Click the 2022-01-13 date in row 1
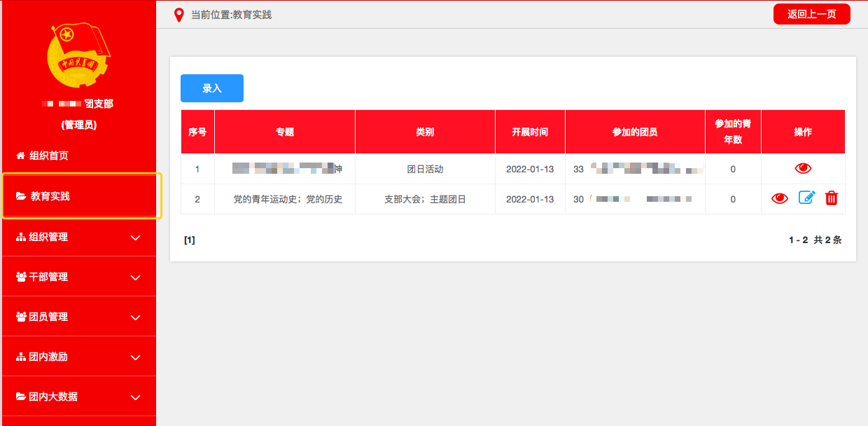Viewport: 868px width, 426px height. pyautogui.click(x=530, y=169)
